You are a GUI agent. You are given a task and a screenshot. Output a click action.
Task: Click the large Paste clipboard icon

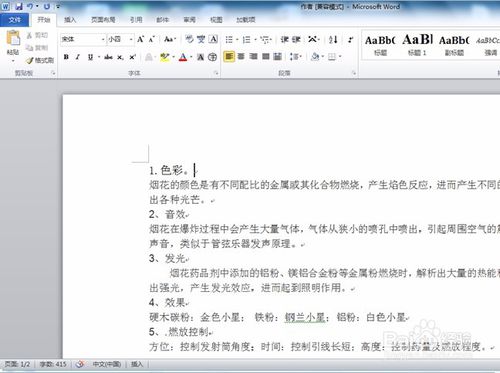click(13, 38)
